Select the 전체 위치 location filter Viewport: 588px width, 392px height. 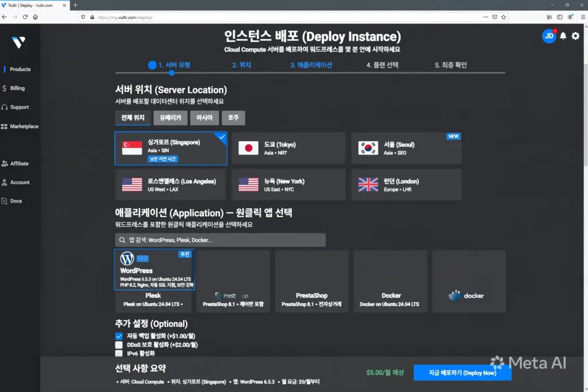tap(133, 118)
